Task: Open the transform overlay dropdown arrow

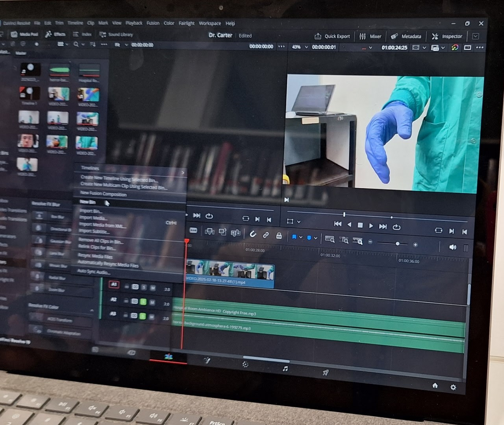Action: (x=299, y=222)
